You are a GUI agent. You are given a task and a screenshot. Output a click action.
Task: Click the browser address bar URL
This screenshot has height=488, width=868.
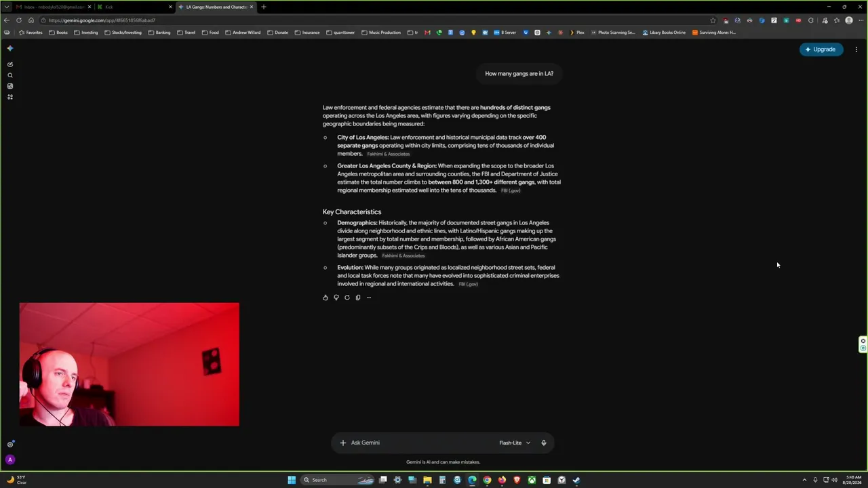tap(102, 20)
